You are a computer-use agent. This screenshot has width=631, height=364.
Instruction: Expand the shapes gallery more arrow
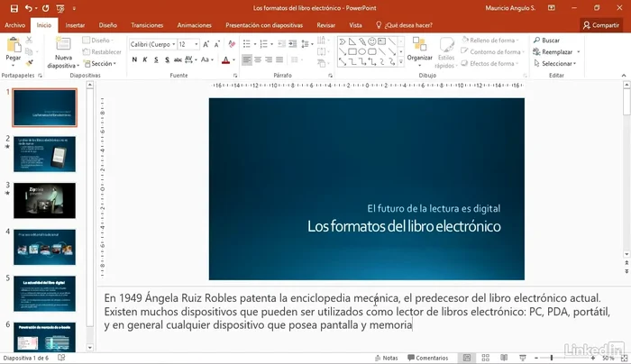[401, 61]
